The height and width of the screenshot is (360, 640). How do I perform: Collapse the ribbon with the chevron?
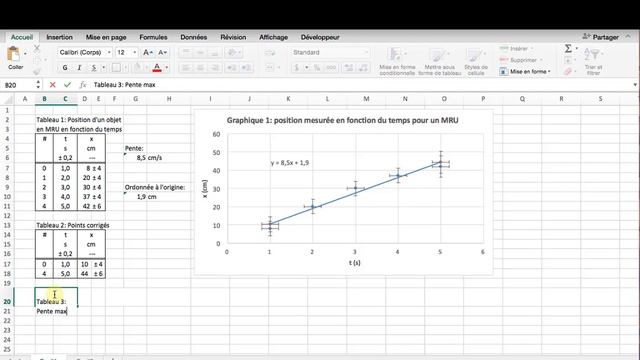[628, 37]
